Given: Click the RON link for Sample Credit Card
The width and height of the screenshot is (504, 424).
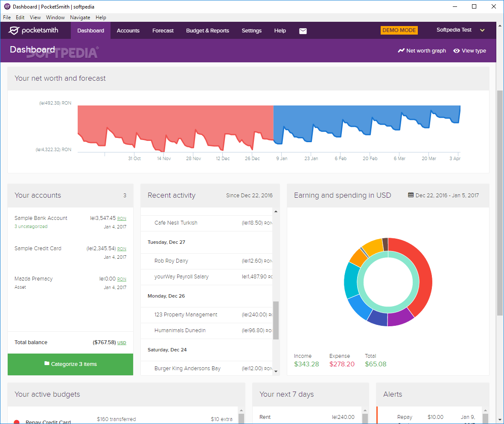Looking at the screenshot, I should point(122,249).
